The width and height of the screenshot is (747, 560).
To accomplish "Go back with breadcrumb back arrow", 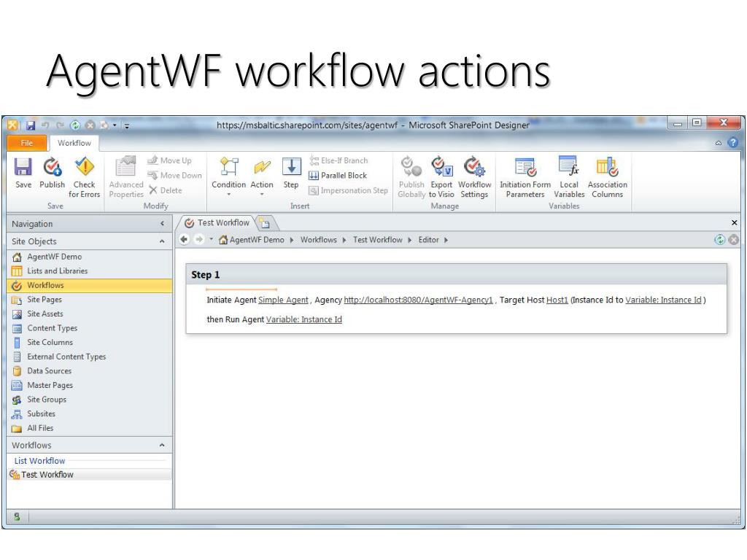I will coord(185,239).
